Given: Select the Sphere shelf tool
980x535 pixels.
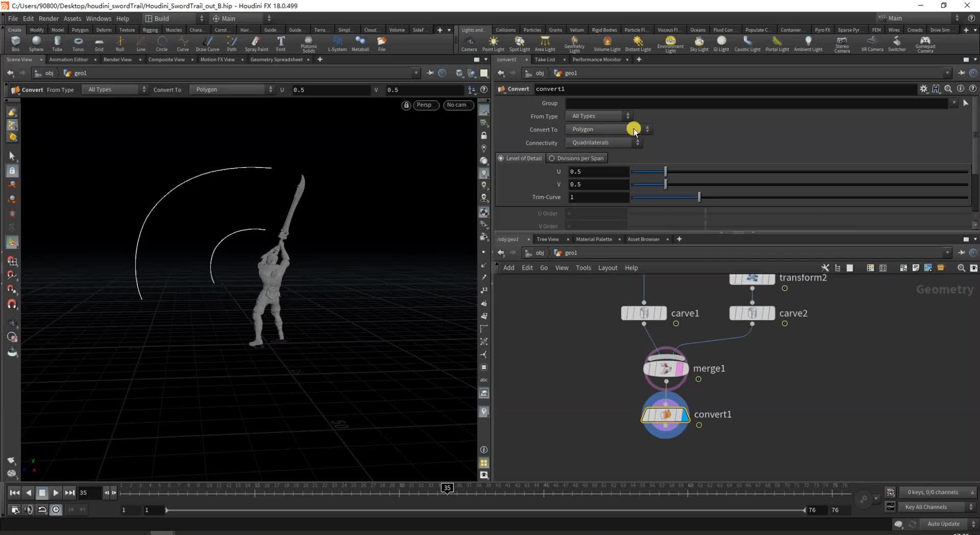Looking at the screenshot, I should point(36,44).
